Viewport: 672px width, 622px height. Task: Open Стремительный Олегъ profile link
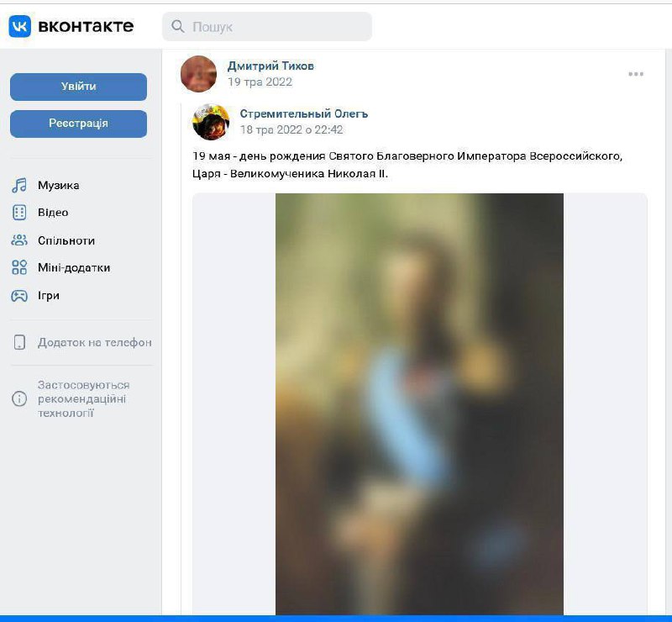[304, 114]
